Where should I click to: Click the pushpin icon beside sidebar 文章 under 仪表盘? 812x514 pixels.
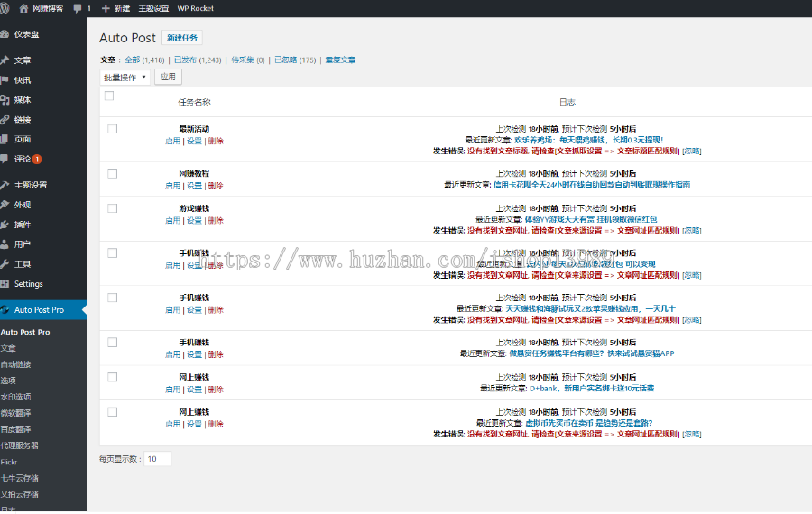tap(5, 60)
